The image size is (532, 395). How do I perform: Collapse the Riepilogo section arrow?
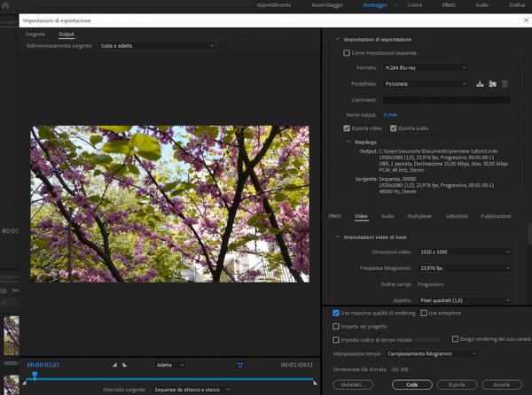[348, 141]
